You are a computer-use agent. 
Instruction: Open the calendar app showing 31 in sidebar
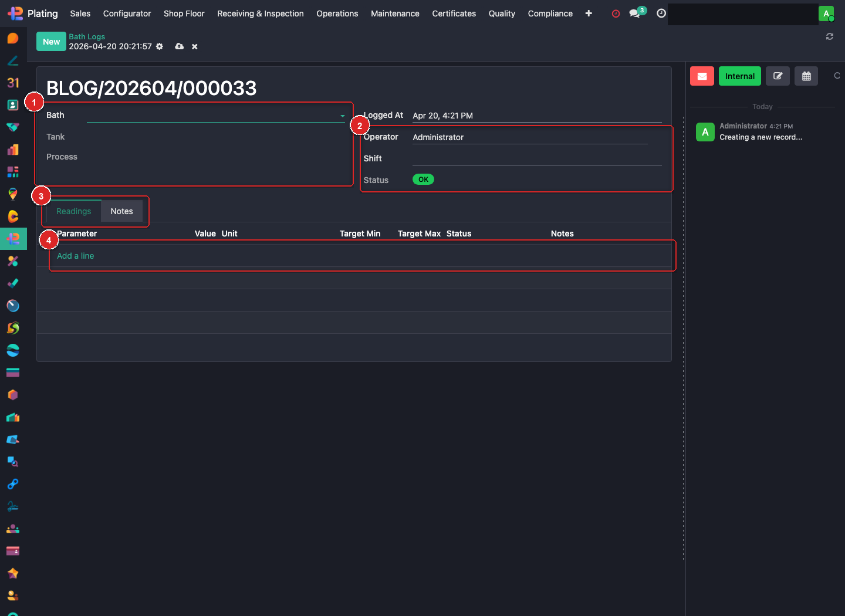click(x=13, y=83)
